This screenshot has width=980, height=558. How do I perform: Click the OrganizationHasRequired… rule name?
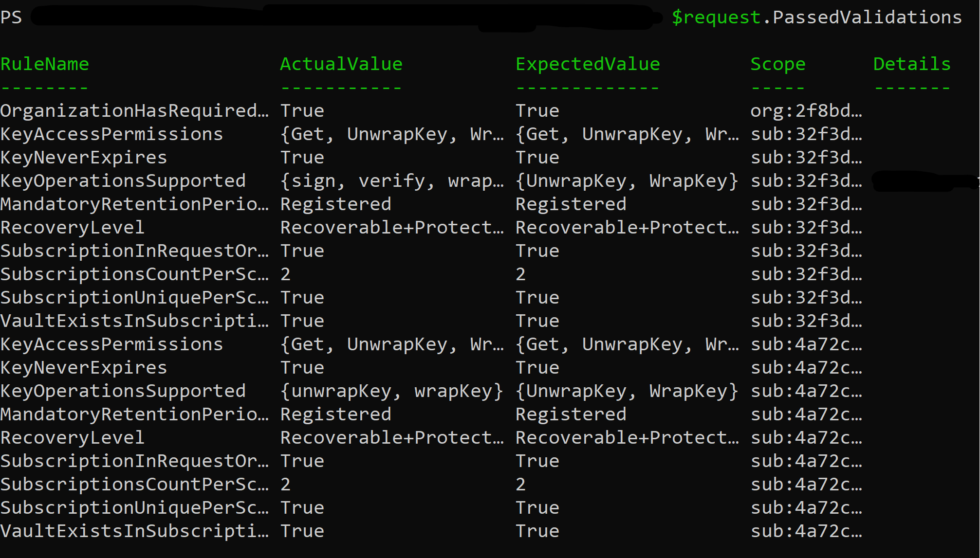(135, 110)
